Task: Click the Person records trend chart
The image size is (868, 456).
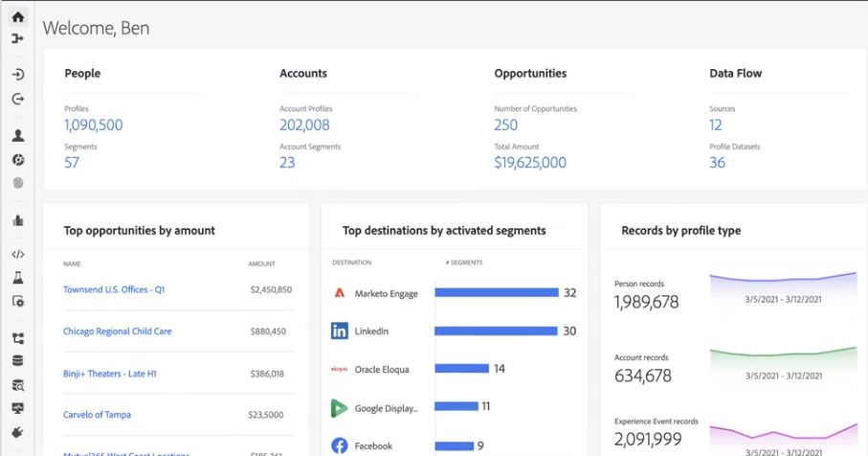Action: 783,288
